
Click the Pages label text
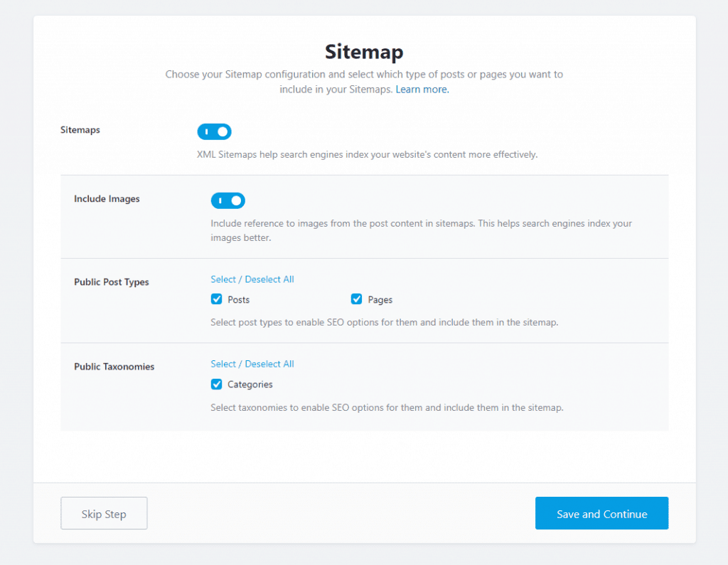[x=380, y=300]
